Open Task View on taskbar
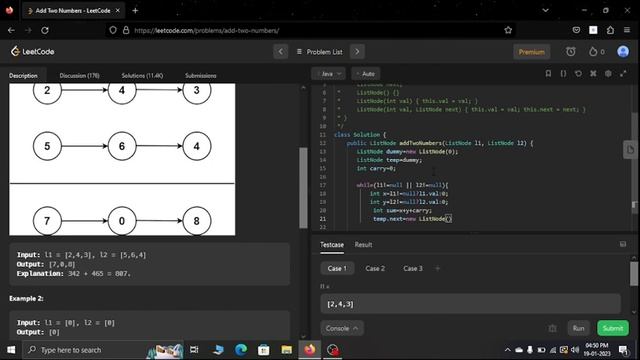This screenshot has width=640, height=360. [194, 350]
